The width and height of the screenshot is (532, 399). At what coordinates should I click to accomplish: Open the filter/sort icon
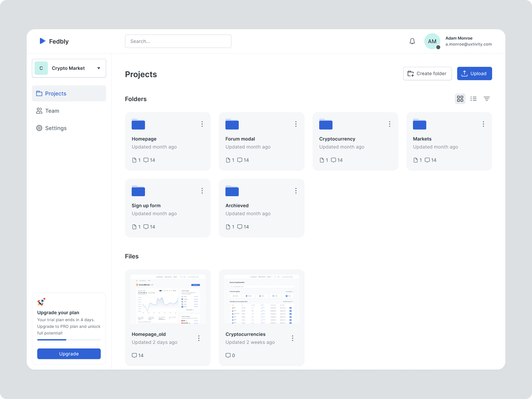coord(487,99)
